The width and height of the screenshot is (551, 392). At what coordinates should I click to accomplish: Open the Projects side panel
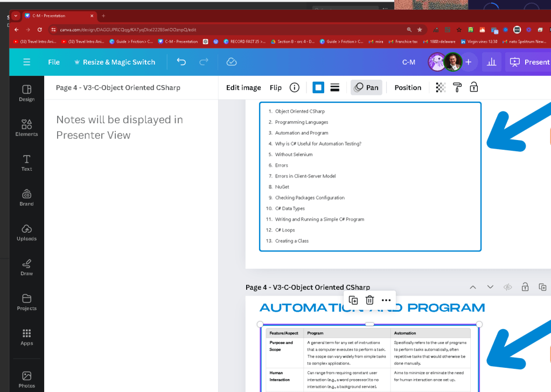(27, 302)
